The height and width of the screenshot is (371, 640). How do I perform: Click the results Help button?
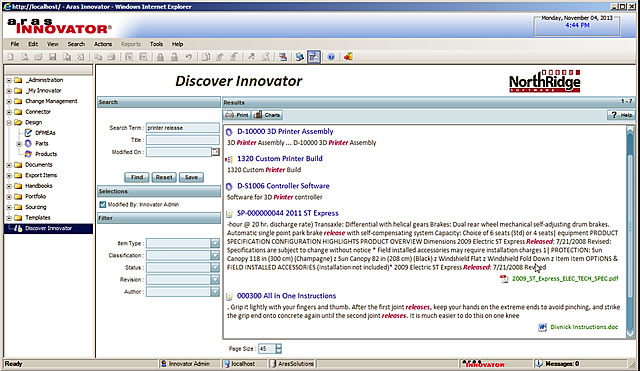(x=621, y=115)
